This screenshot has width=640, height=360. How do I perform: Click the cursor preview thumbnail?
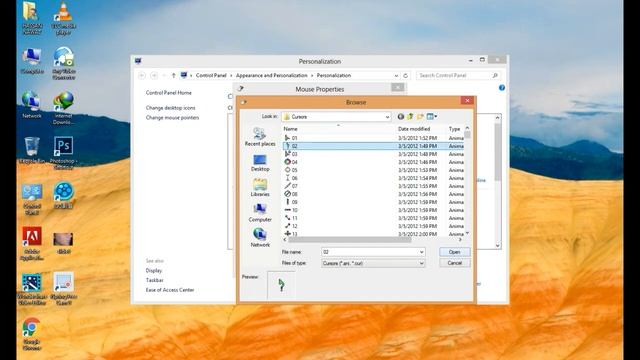[281, 285]
